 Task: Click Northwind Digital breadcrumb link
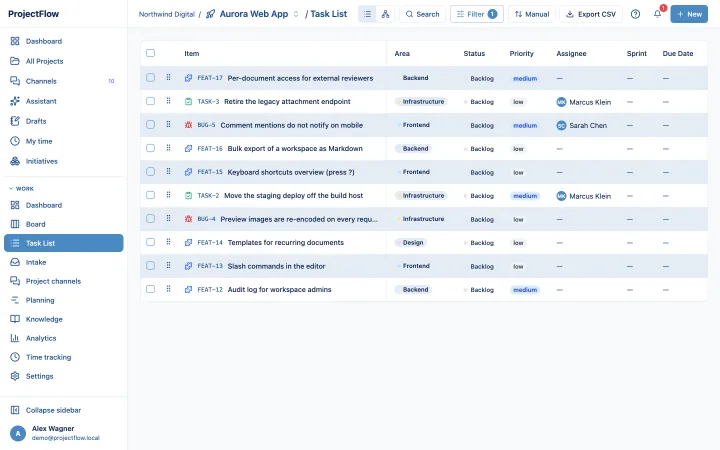tap(167, 14)
